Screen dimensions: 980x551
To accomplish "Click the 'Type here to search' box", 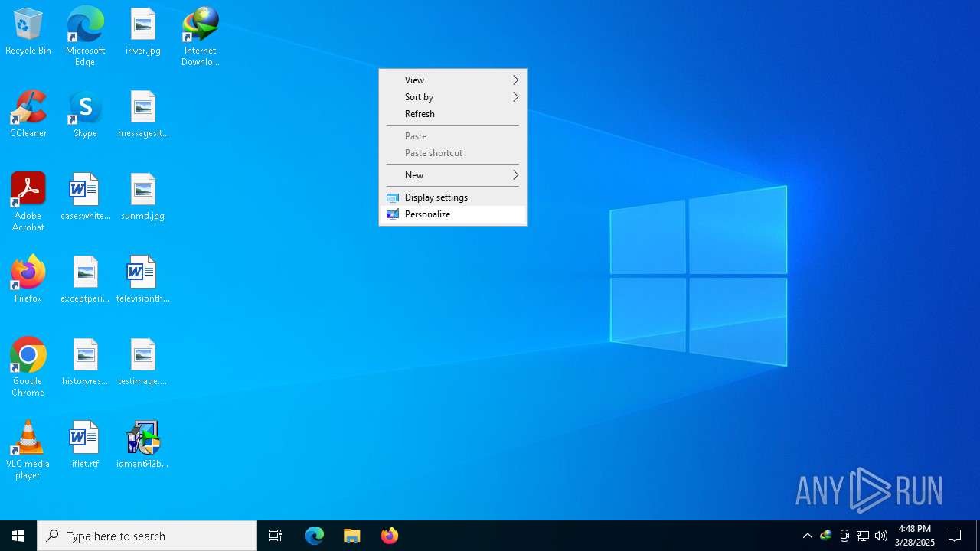I will tap(147, 536).
